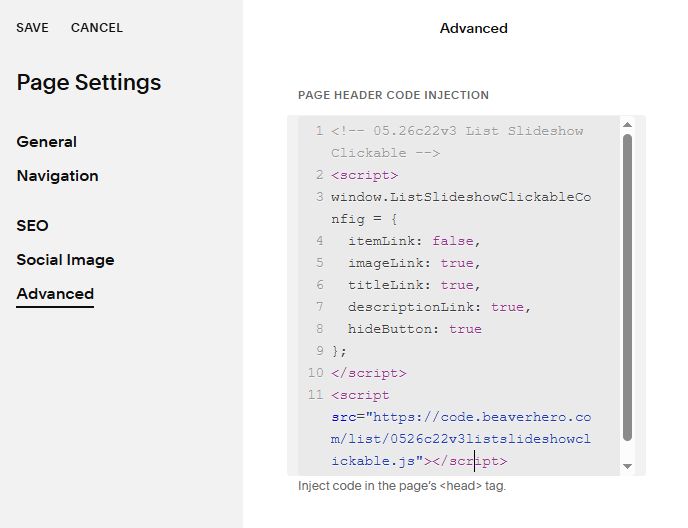Click on line 8 hideButton: true

point(415,329)
